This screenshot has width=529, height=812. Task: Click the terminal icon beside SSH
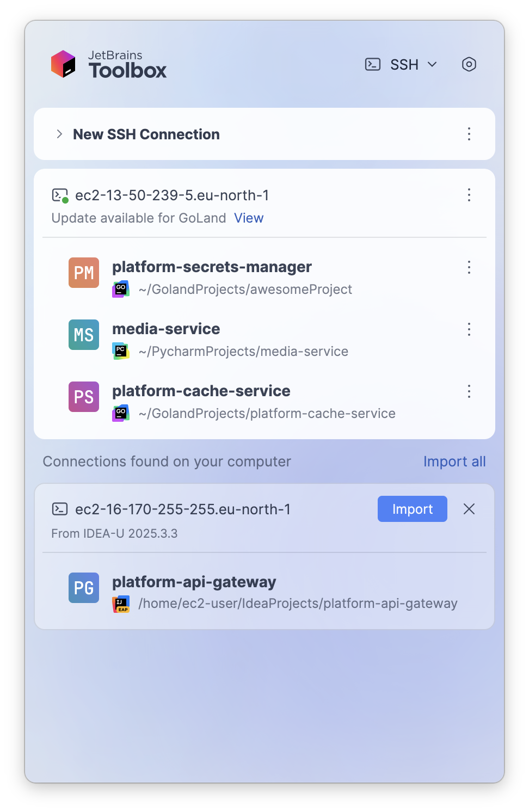373,64
